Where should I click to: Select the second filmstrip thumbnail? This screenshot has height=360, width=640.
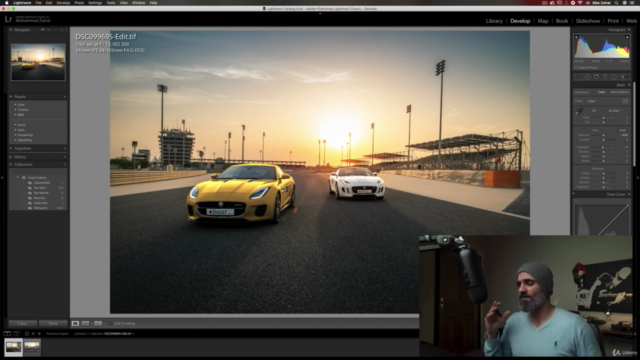tap(32, 347)
